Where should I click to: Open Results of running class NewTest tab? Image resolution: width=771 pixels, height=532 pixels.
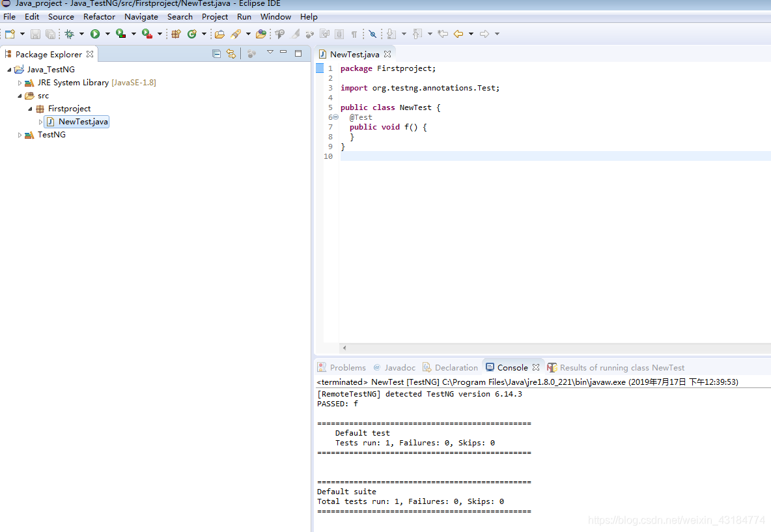click(615, 367)
